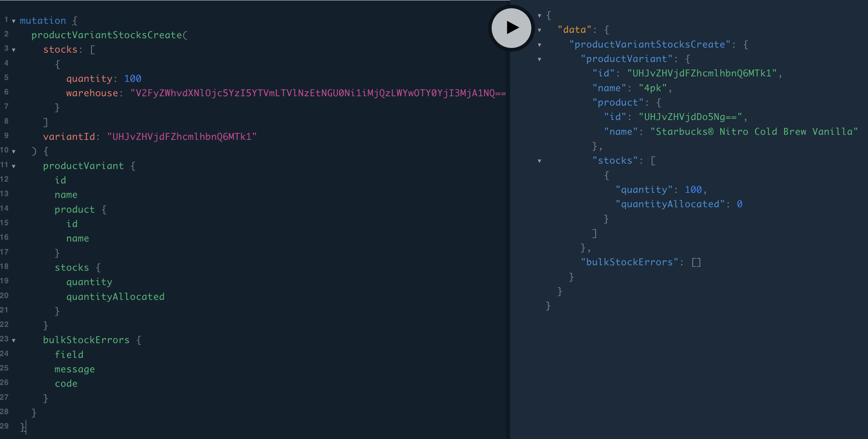Fold the selection set at line 10
This screenshot has height=439, width=868.
14,152
